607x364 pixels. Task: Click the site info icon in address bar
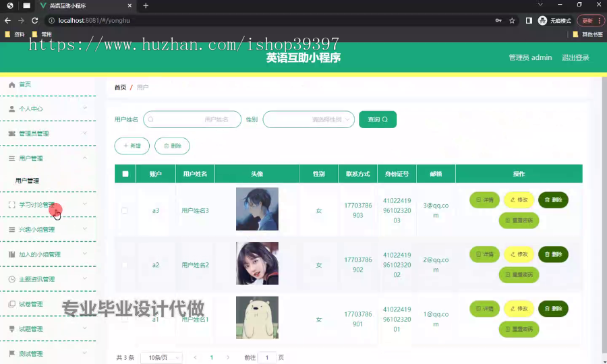click(x=51, y=20)
